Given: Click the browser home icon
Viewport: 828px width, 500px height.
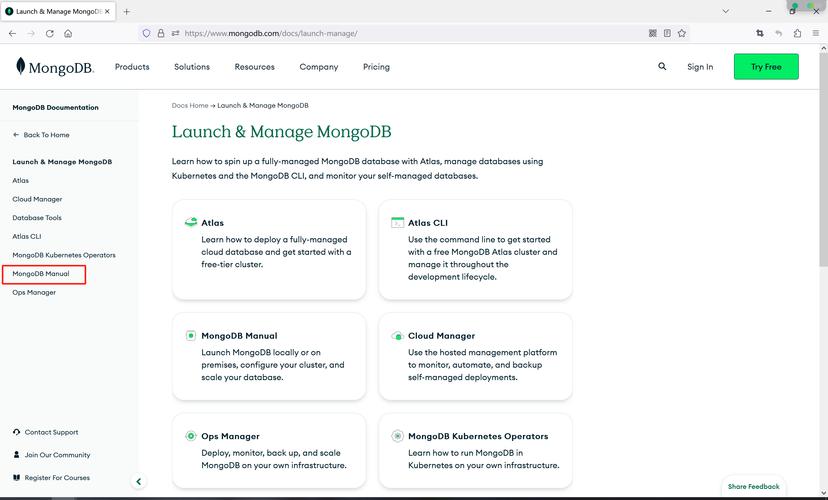Looking at the screenshot, I should point(68,33).
